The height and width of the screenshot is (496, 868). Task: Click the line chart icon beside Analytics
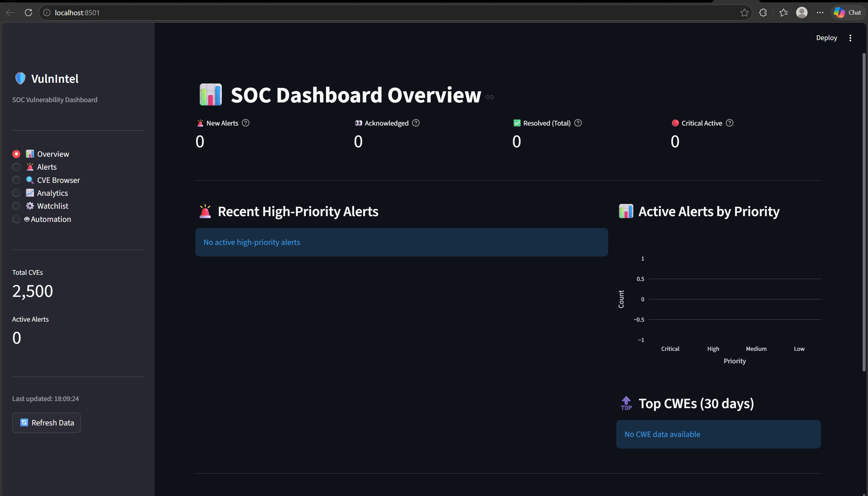(x=30, y=193)
